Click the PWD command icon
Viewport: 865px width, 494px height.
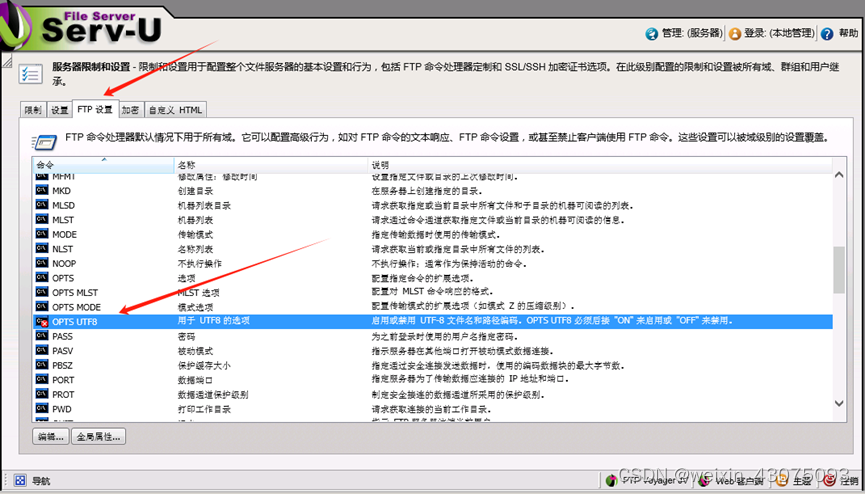point(42,408)
